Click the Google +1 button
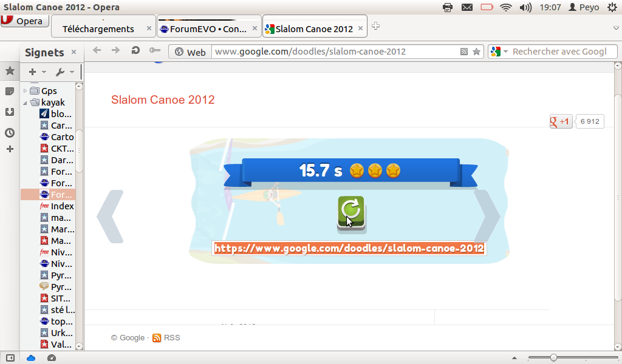 (x=561, y=121)
